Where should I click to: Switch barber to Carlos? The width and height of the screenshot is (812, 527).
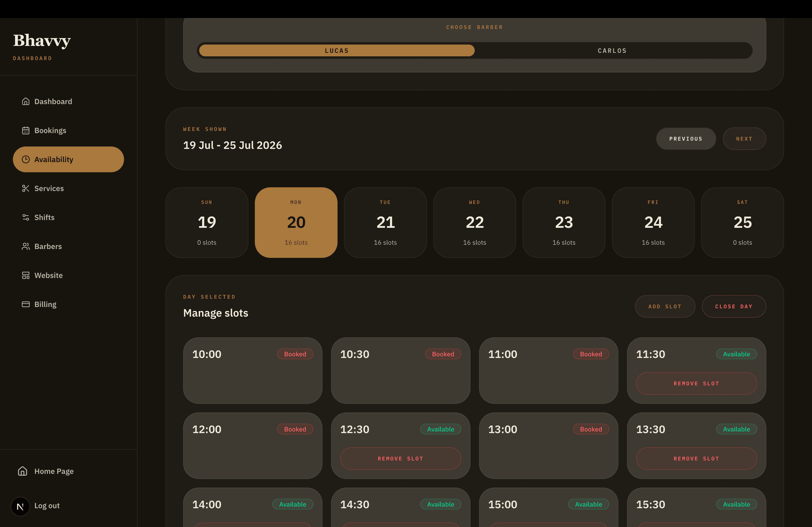[x=612, y=50]
